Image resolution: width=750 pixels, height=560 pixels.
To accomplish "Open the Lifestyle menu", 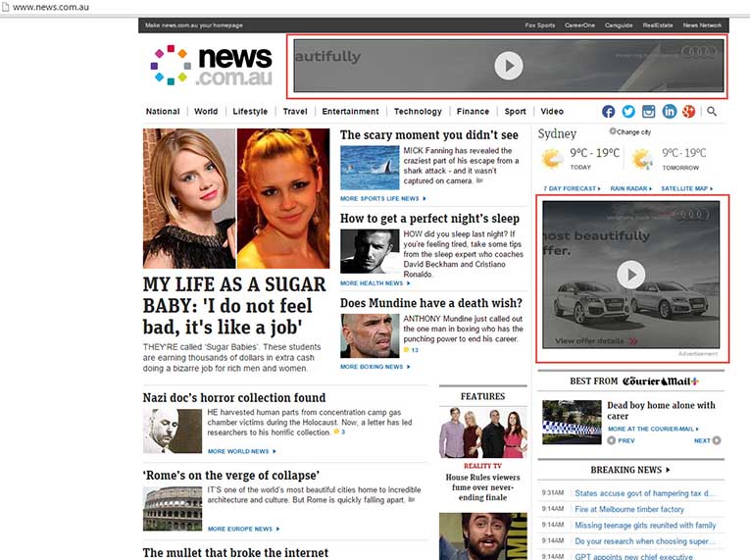I will point(250,112).
